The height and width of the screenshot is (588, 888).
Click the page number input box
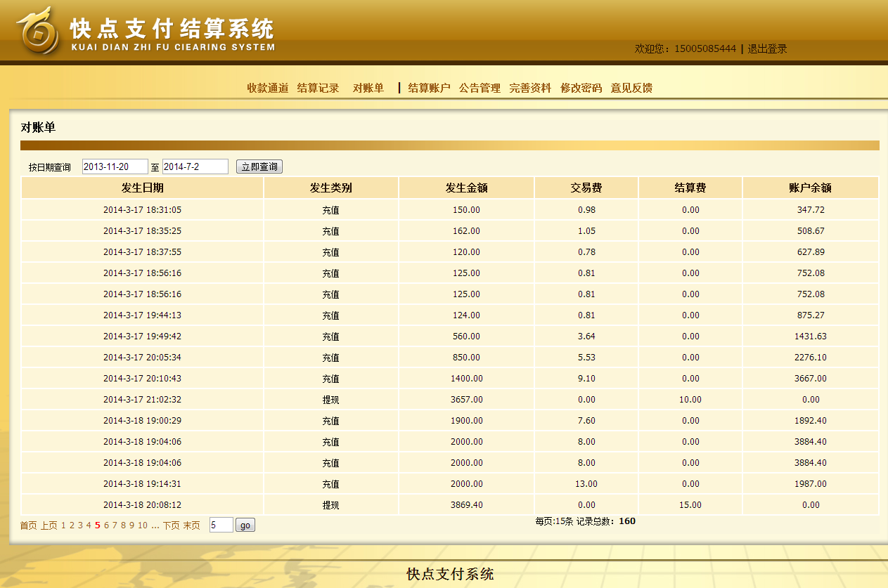click(x=221, y=525)
